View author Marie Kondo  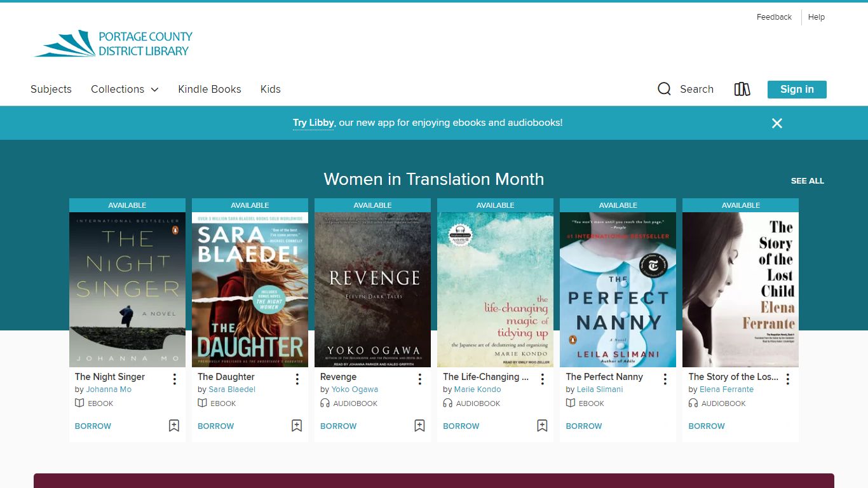click(x=477, y=390)
